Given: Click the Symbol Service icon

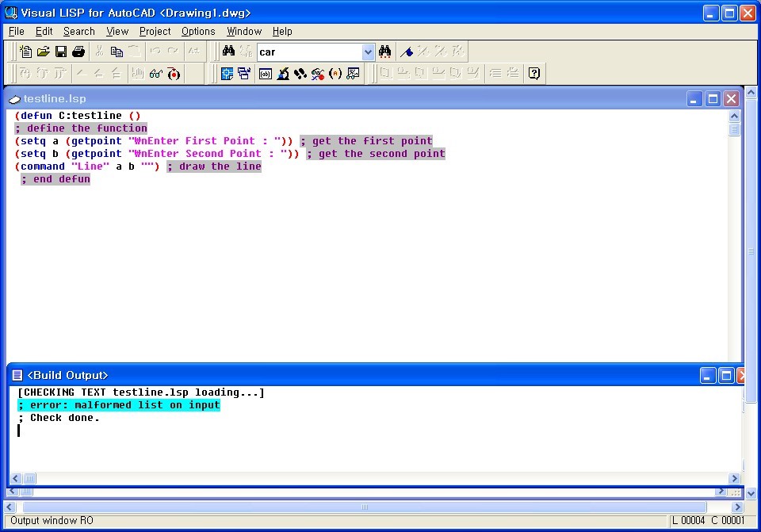Looking at the screenshot, I should 318,73.
